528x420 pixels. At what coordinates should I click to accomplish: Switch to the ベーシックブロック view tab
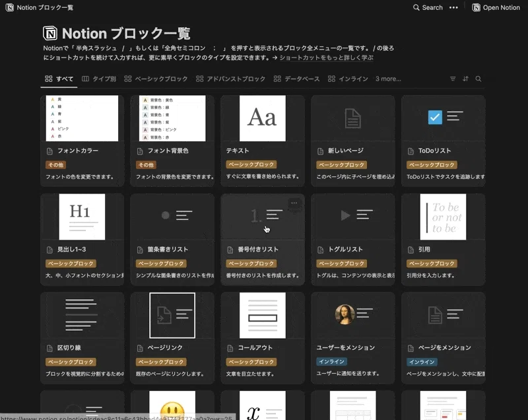click(x=156, y=79)
